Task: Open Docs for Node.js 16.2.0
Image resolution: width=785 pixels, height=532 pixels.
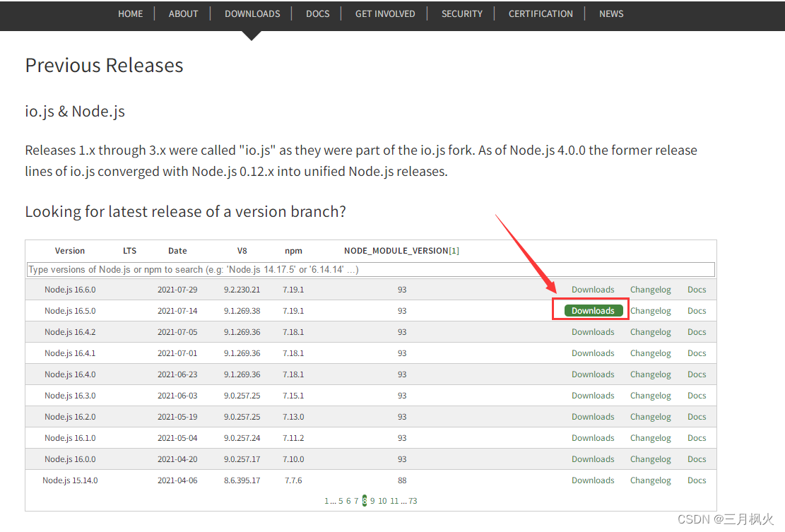Action: pos(697,417)
